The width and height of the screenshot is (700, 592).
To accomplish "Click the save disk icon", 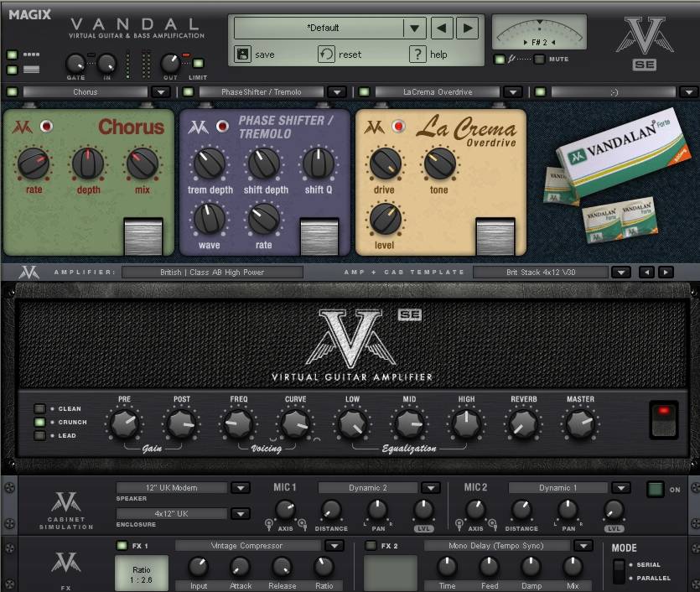I will 242,54.
